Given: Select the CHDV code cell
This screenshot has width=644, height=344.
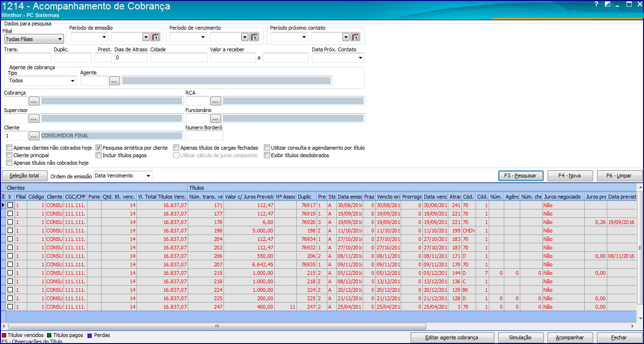Looking at the screenshot, I should click(x=469, y=231).
